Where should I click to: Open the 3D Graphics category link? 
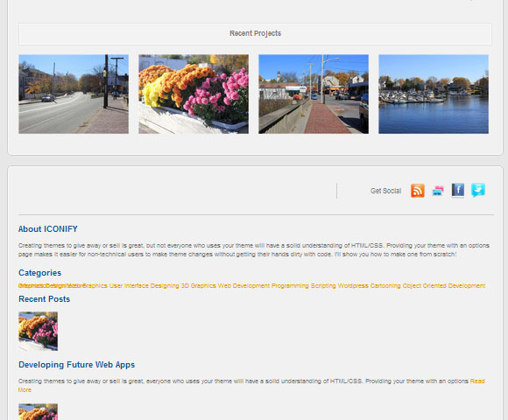pyautogui.click(x=198, y=286)
